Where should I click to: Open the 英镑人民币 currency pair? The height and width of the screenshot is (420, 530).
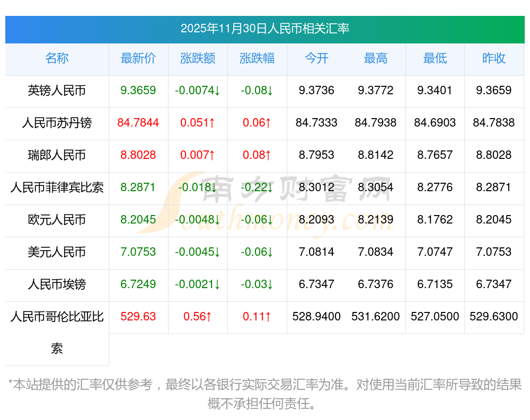click(x=57, y=91)
